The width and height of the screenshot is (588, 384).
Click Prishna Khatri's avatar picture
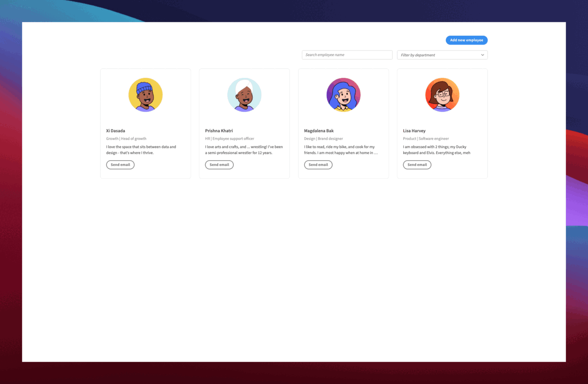245,95
